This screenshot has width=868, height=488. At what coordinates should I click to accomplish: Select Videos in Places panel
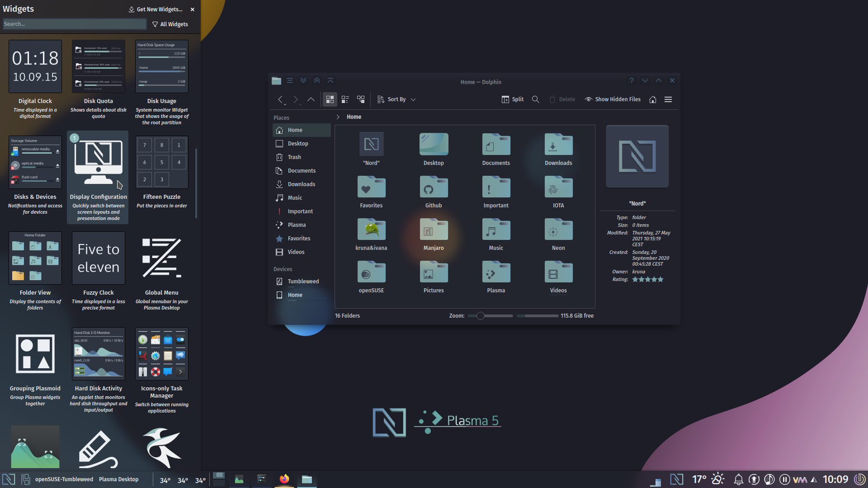(302, 252)
